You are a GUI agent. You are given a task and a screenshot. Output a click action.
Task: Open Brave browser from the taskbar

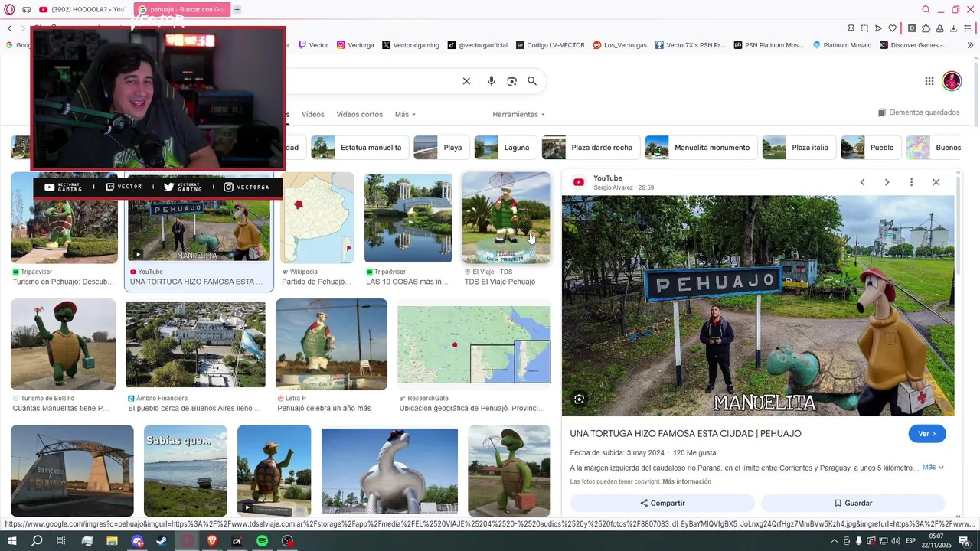coord(212,541)
